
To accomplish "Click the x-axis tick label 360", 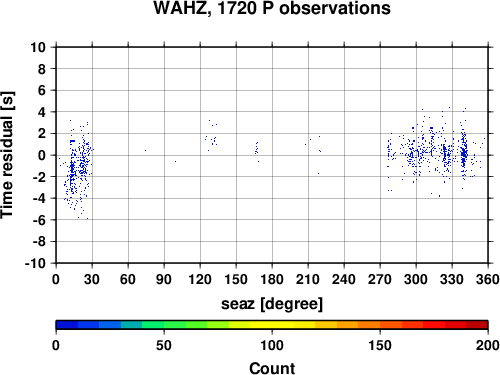I will point(488,279).
